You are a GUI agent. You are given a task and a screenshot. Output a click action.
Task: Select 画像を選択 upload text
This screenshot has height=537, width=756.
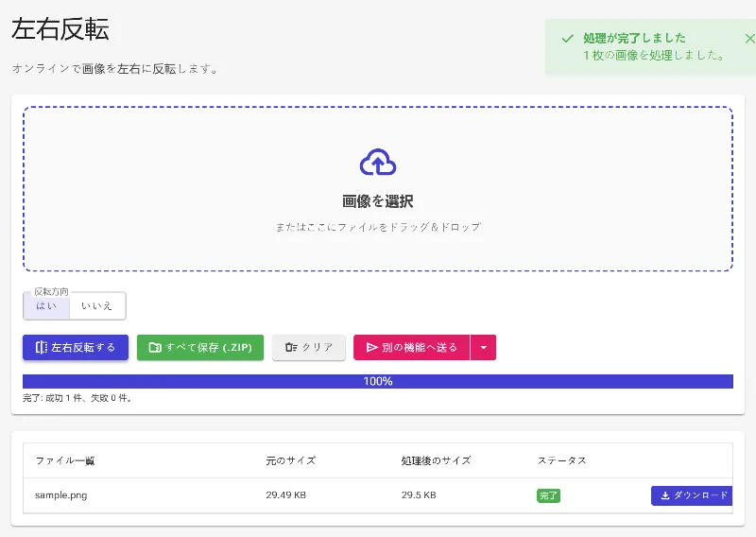tap(378, 201)
